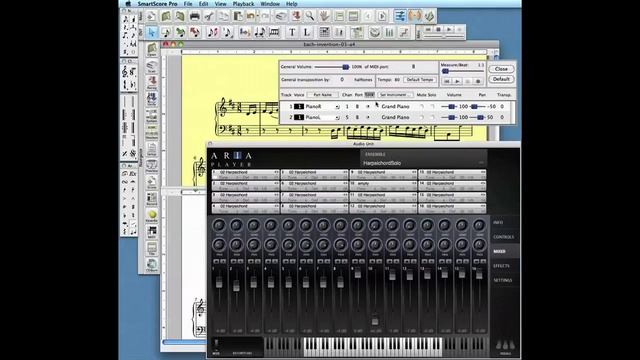Select the L lyrics tool
This screenshot has height=360, width=640.
click(x=307, y=32)
